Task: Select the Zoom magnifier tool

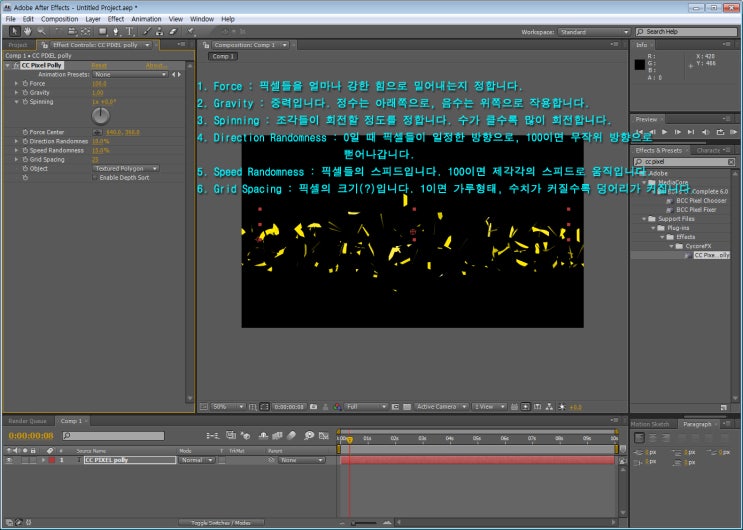Action: (x=41, y=31)
